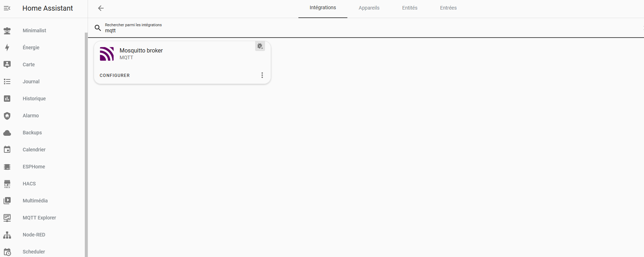Collapse the sidebar with the menu icon

point(7,8)
